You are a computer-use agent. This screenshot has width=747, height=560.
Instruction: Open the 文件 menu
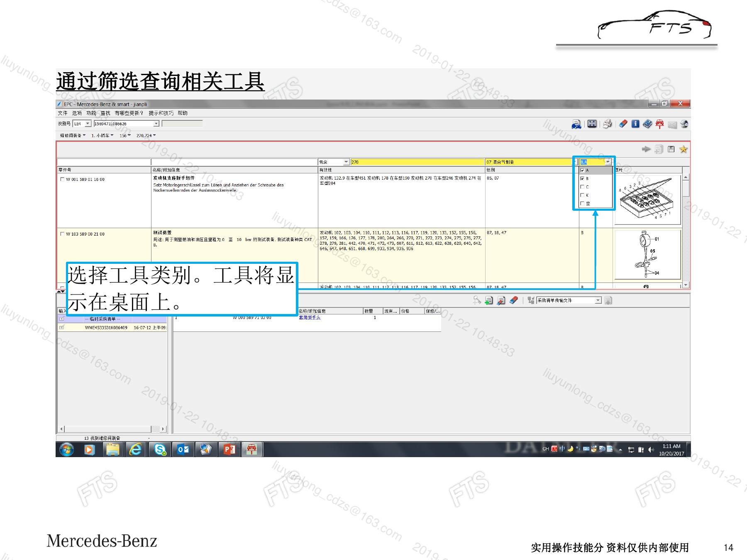click(63, 113)
